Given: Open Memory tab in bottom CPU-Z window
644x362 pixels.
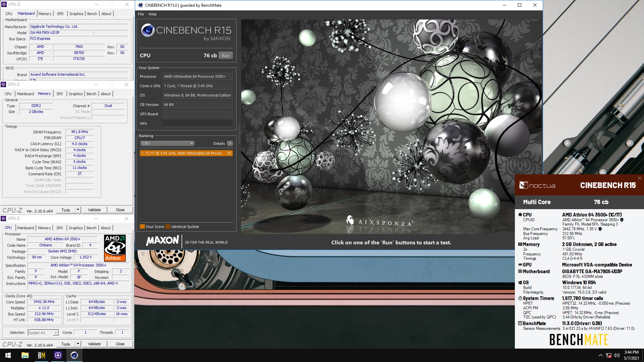Looking at the screenshot, I should click(44, 228).
